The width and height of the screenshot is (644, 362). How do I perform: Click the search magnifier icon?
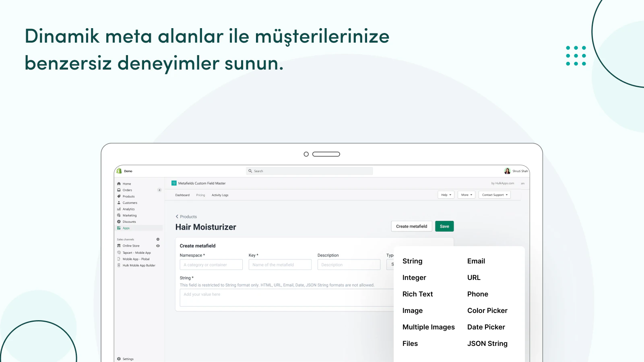point(250,171)
